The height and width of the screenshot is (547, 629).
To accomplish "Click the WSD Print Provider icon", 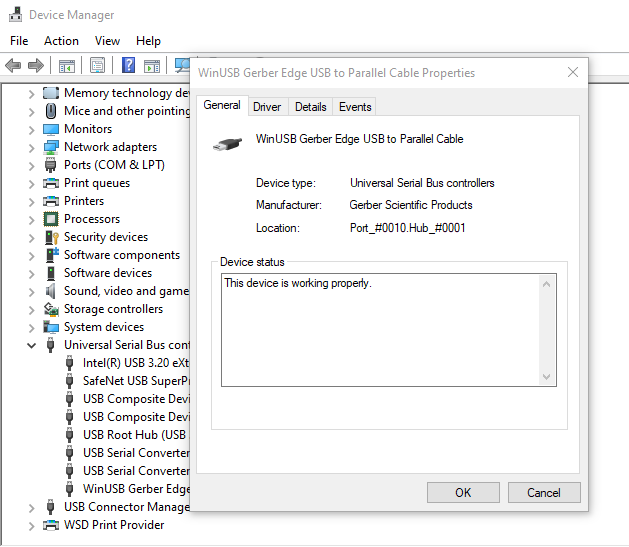I will (51, 525).
